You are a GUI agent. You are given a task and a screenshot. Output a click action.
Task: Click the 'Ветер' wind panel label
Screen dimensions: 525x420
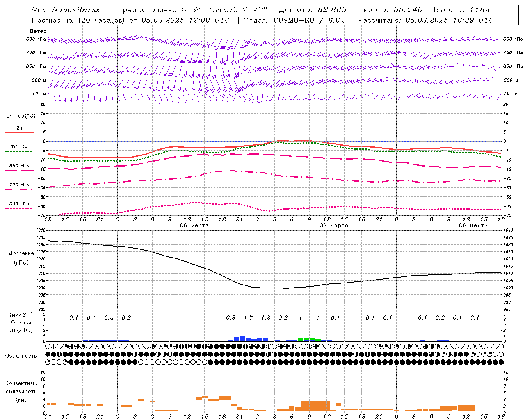(38, 31)
